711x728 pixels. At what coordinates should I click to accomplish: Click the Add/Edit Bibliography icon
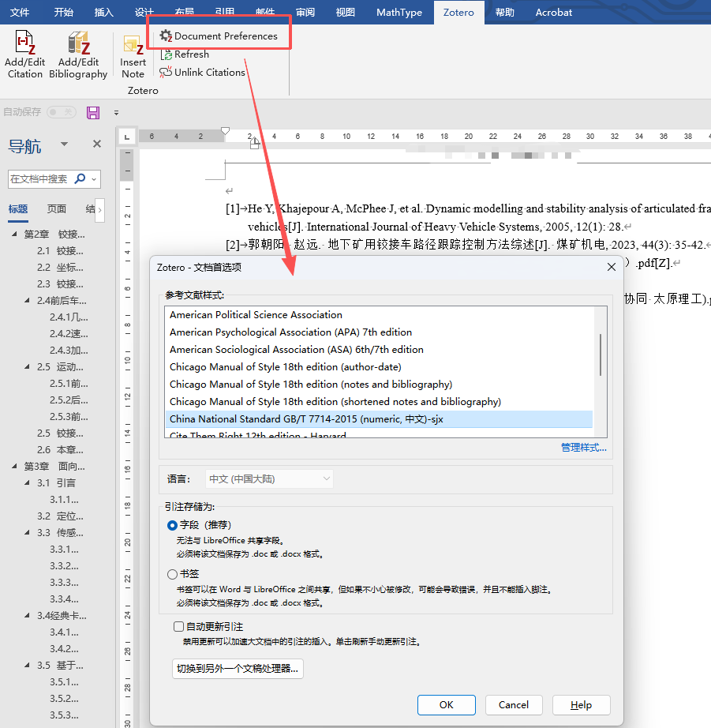78,54
